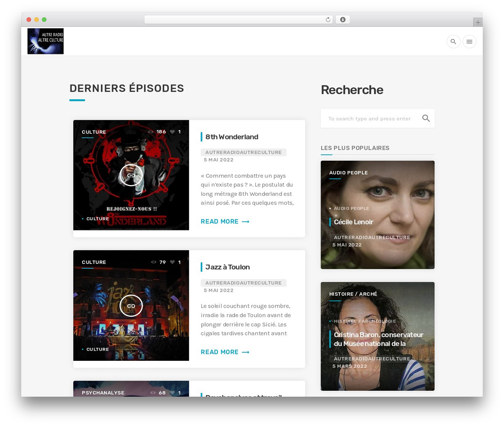Screen dimensions: 504x427
Task: Click the Derniers Épisodes heading
Action: pos(127,88)
